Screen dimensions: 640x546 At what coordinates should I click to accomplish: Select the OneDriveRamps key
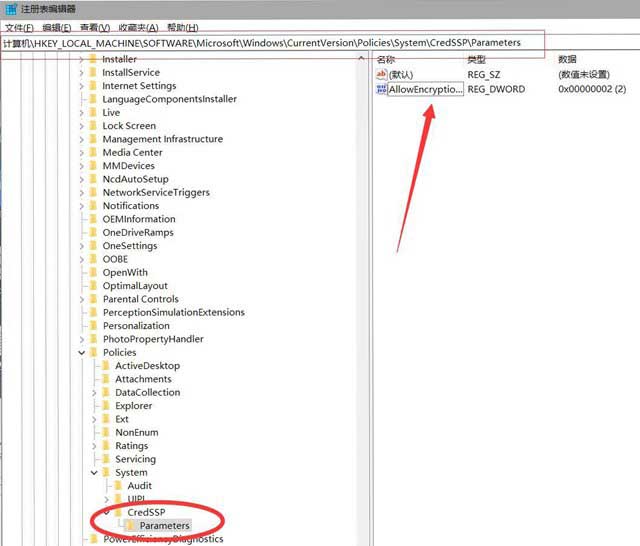click(138, 233)
